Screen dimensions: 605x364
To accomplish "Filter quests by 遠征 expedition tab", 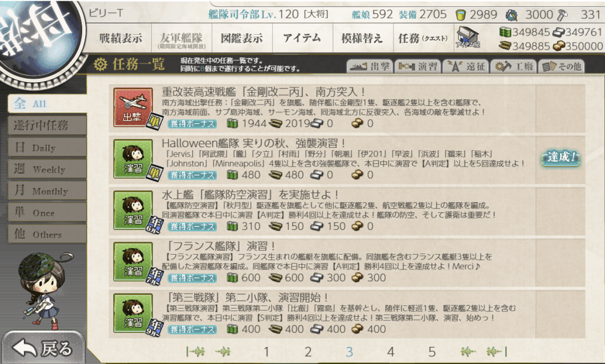I will tap(466, 66).
